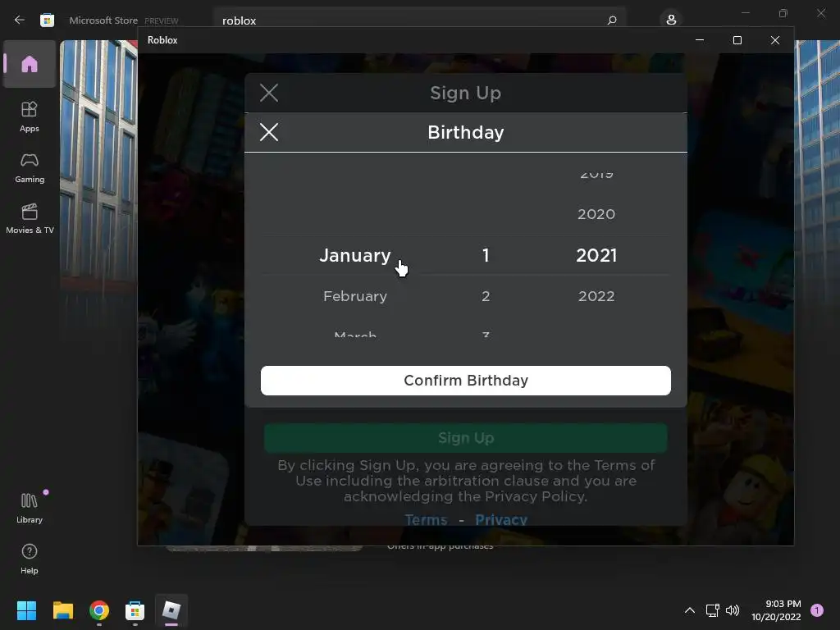This screenshot has width=840, height=630.
Task: Close the Roblox window
Action: [x=774, y=40]
